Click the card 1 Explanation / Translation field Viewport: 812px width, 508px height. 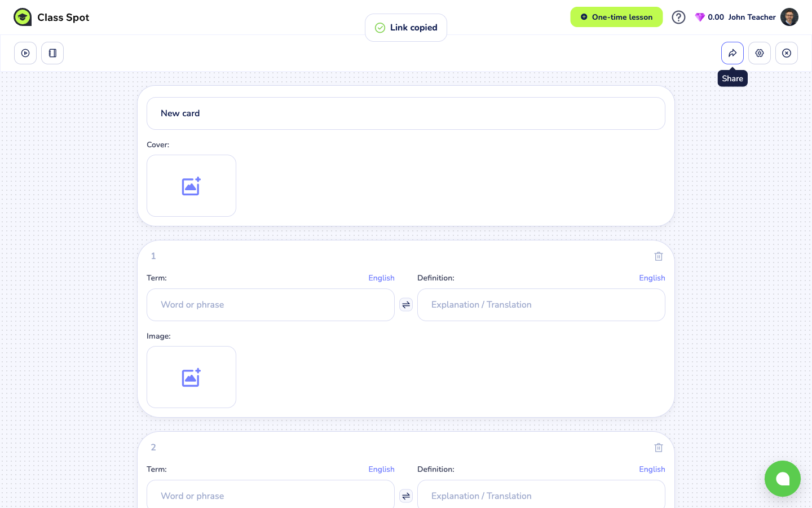541,305
